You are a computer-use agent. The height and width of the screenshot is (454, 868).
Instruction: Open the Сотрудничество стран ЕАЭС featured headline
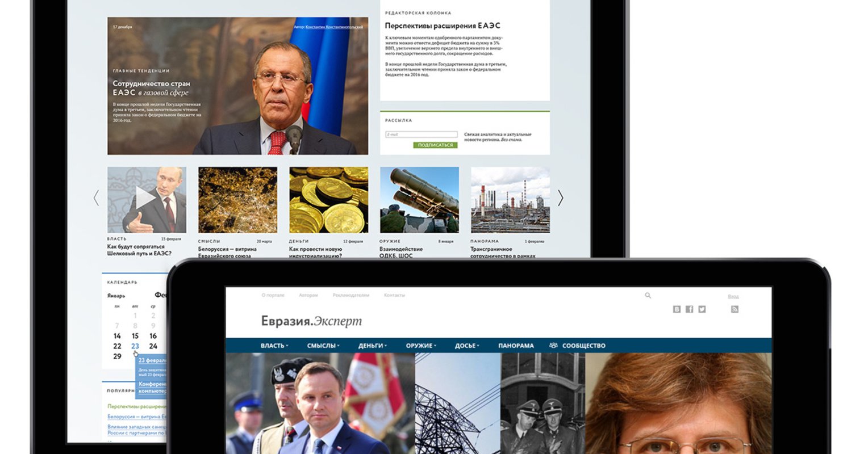click(x=151, y=88)
